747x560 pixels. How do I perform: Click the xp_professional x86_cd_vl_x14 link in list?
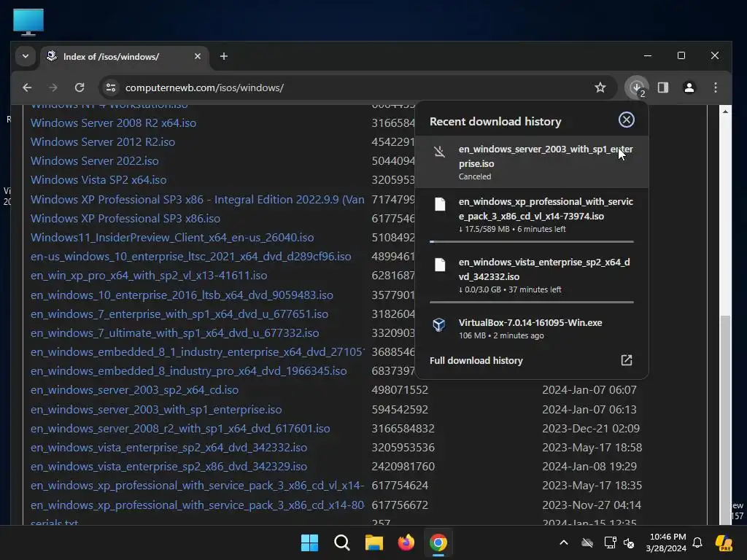pyautogui.click(x=197, y=486)
